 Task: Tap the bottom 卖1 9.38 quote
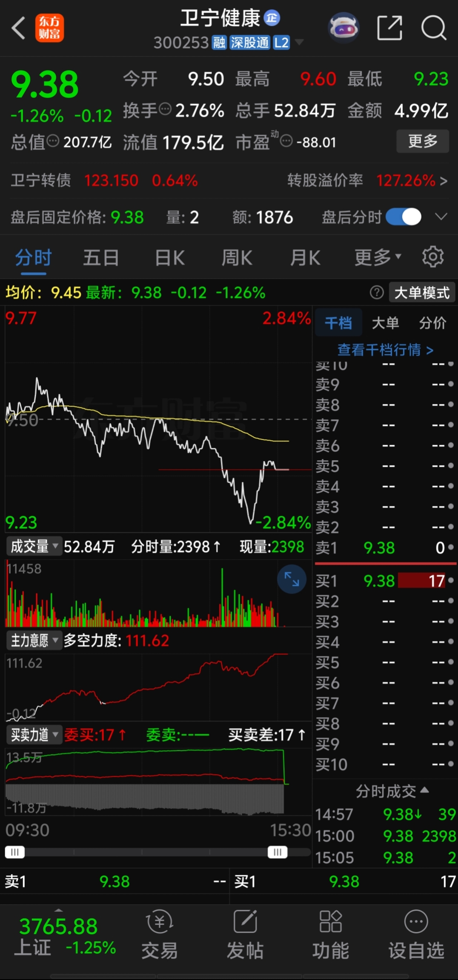pos(114,881)
